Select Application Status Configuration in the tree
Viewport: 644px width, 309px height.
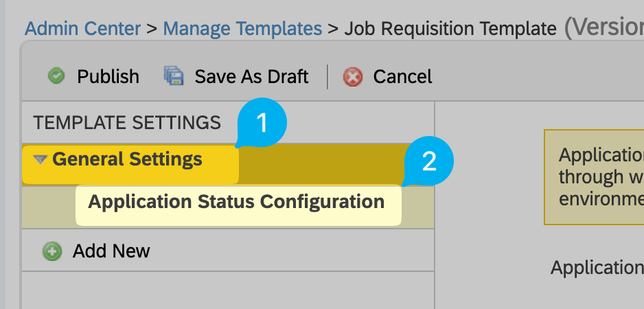(236, 202)
